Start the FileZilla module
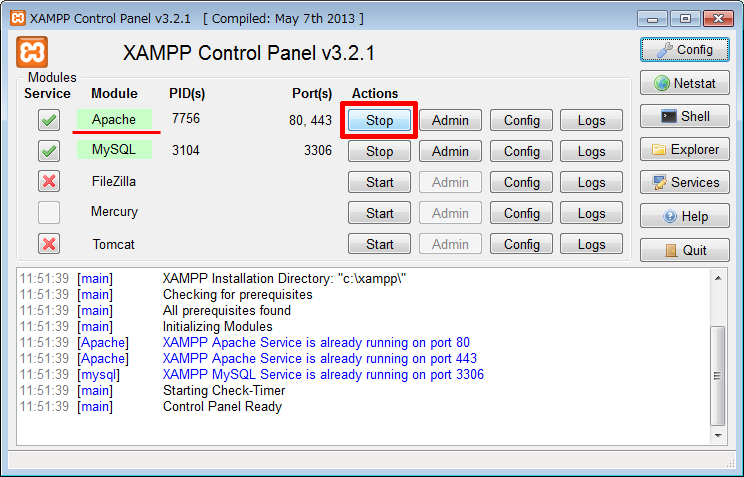 (379, 182)
